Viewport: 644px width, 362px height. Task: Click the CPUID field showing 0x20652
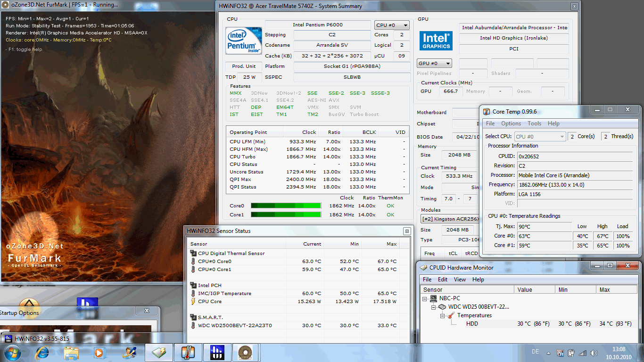point(575,156)
